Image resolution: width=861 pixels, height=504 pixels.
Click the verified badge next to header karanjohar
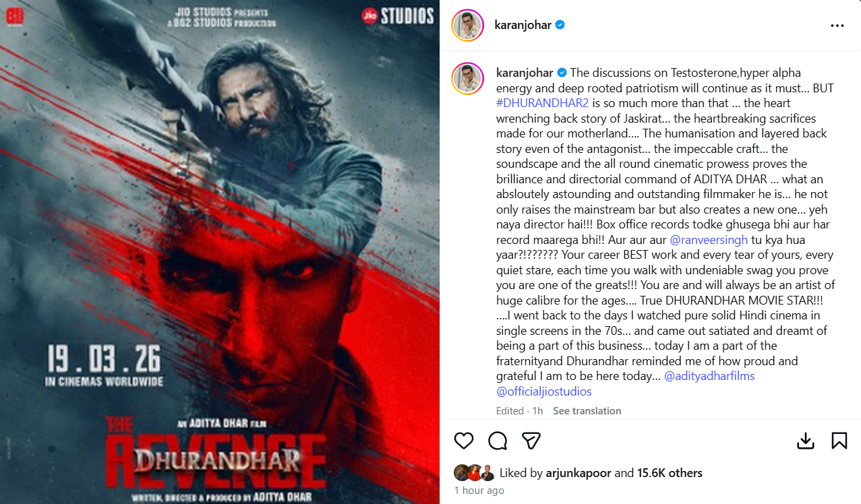tap(560, 25)
